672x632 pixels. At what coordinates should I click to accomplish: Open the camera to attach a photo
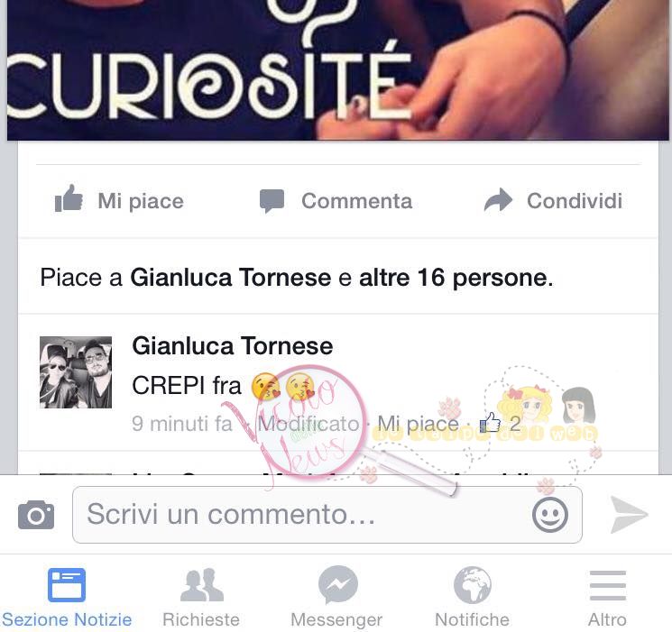click(36, 514)
